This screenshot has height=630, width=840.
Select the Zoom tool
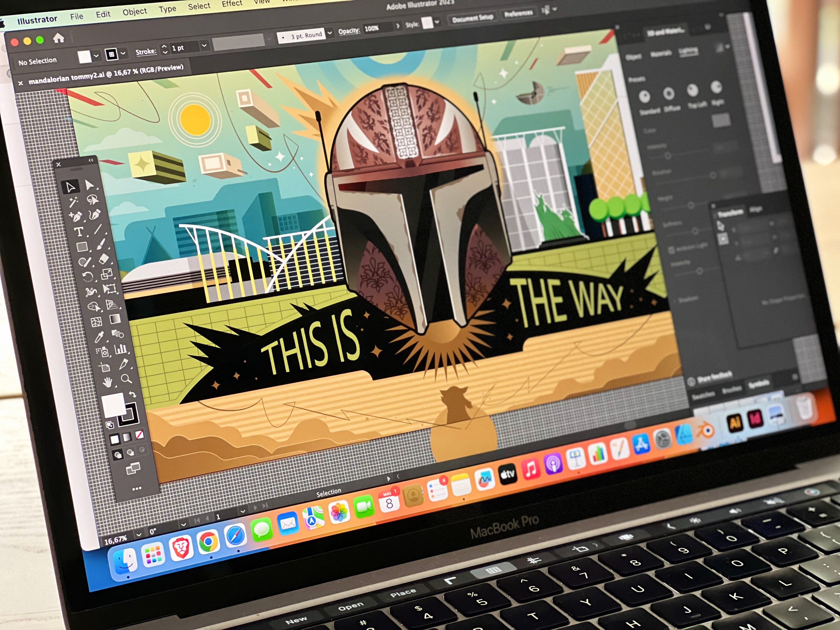pos(126,379)
